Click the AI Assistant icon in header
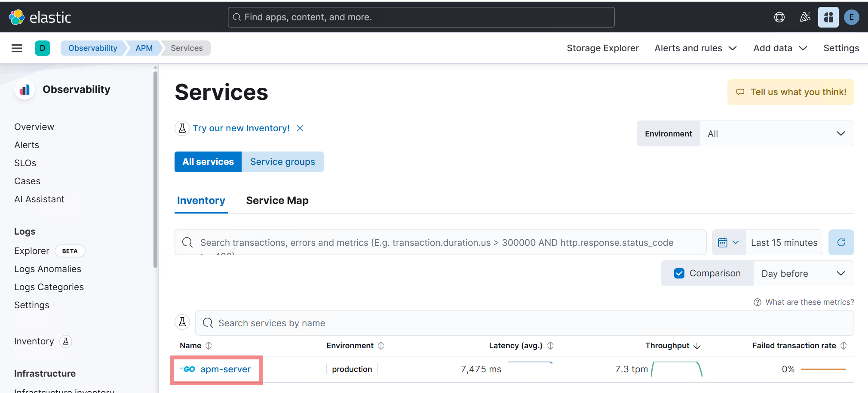868x393 pixels. pyautogui.click(x=828, y=17)
